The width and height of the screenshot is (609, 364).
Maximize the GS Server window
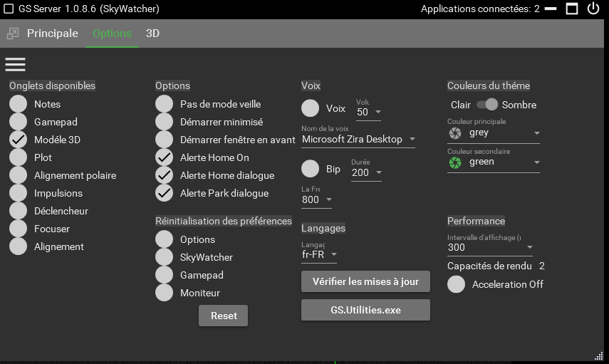tap(571, 9)
